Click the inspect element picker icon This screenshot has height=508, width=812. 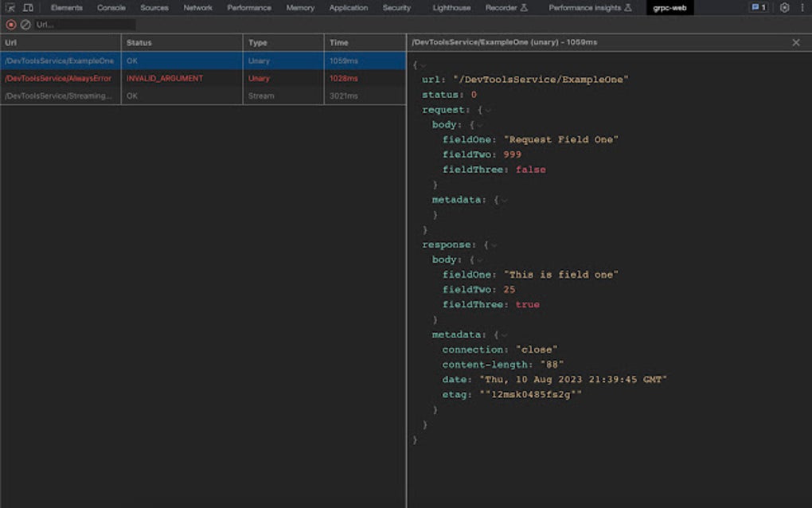pyautogui.click(x=10, y=8)
